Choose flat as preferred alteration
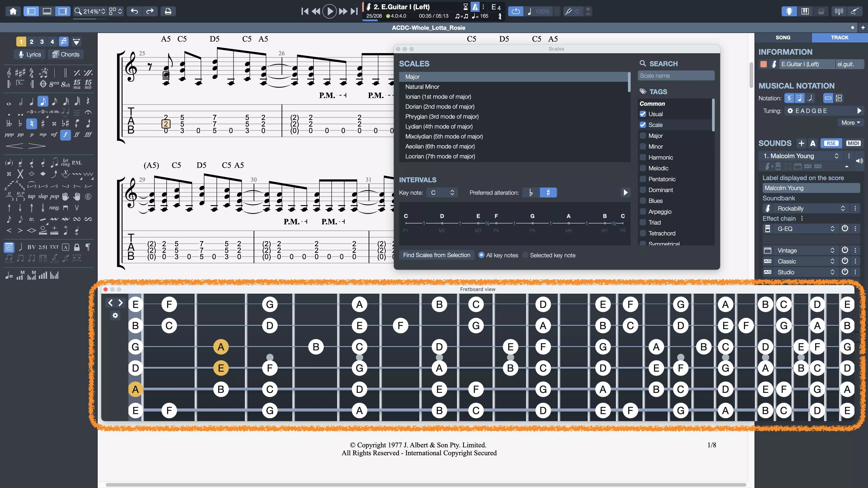Viewport: 868px width, 488px height. (531, 193)
